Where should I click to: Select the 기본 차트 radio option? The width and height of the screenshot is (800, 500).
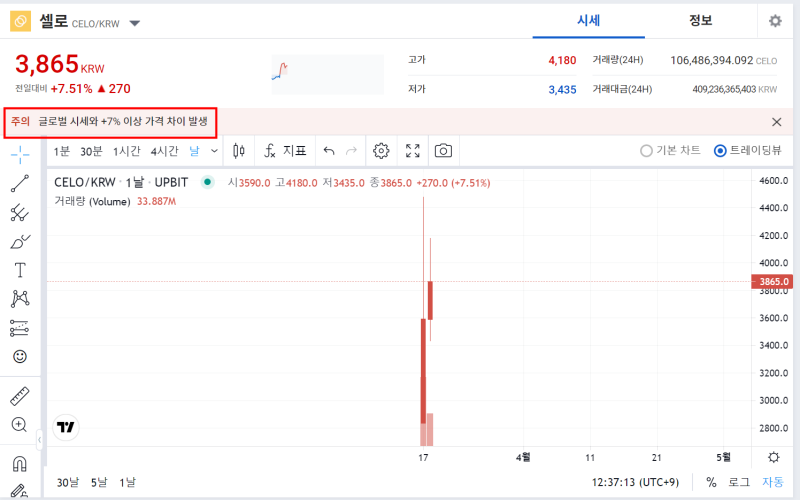point(670,151)
